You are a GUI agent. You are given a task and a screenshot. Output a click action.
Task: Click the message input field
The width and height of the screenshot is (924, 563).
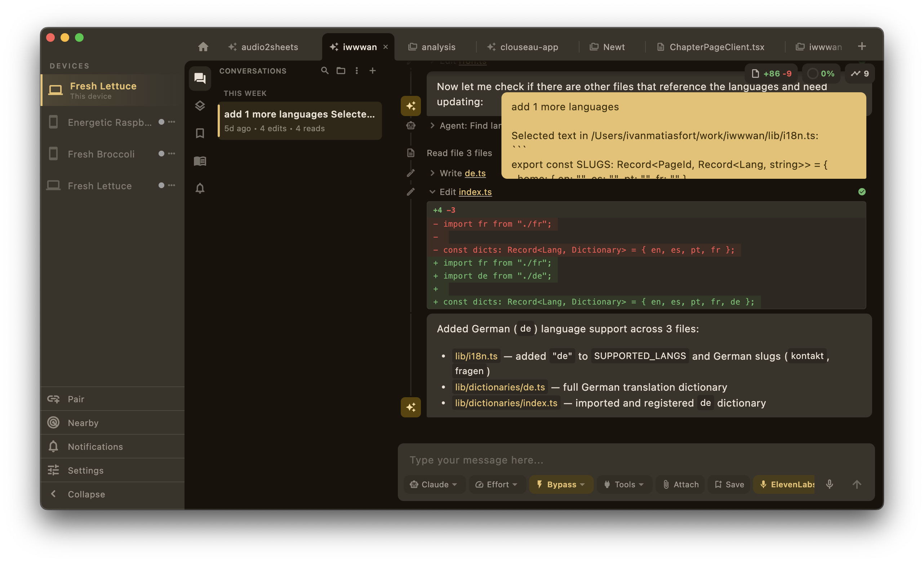pyautogui.click(x=636, y=460)
